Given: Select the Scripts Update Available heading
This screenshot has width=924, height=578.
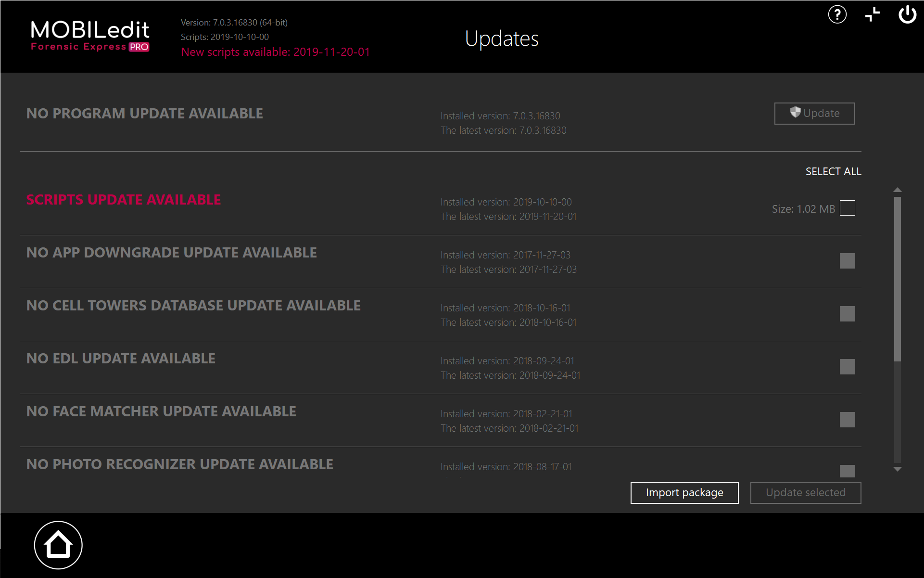Looking at the screenshot, I should point(124,200).
